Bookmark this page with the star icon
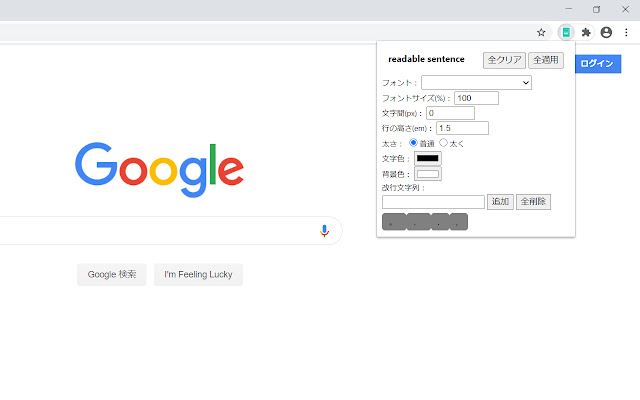640x400 pixels. 541,32
